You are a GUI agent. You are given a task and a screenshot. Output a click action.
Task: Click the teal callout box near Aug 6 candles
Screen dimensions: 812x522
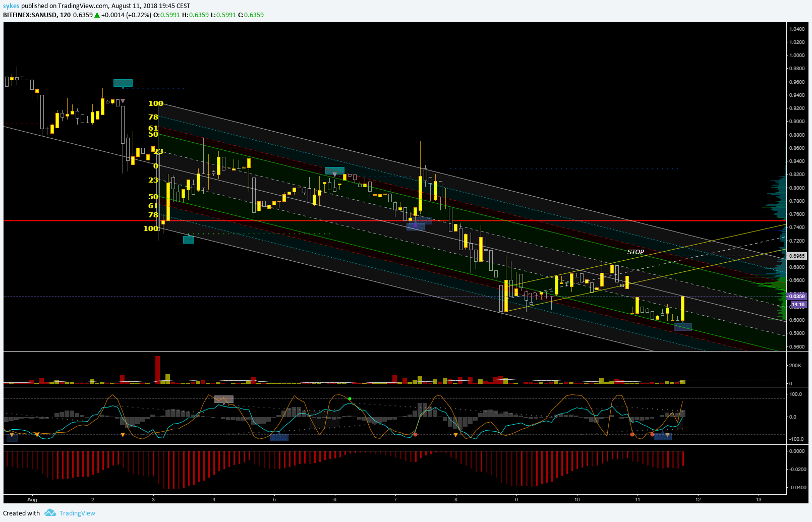pos(335,170)
